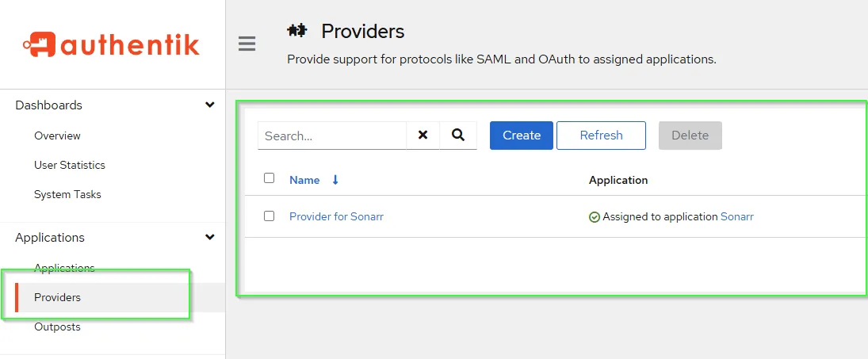The image size is (868, 359).
Task: Click the green assigned check icon
Action: (x=595, y=216)
